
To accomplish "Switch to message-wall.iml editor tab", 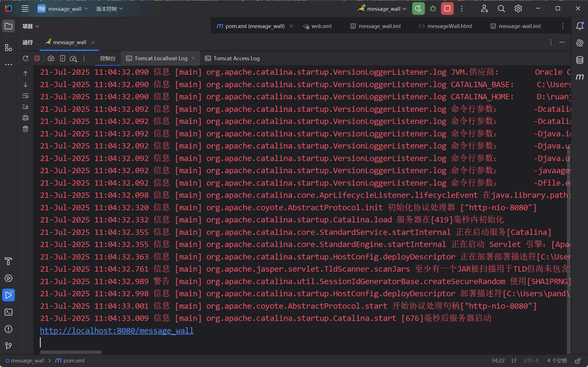I will point(515,26).
